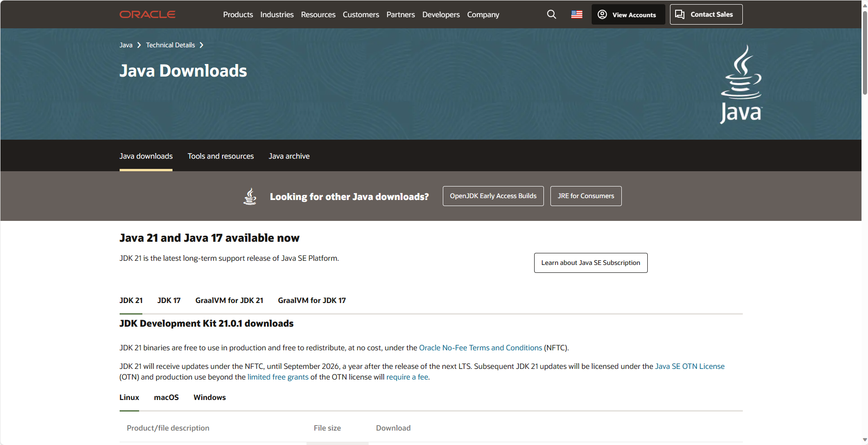Open the Developers menu
The image size is (868, 445).
(441, 14)
